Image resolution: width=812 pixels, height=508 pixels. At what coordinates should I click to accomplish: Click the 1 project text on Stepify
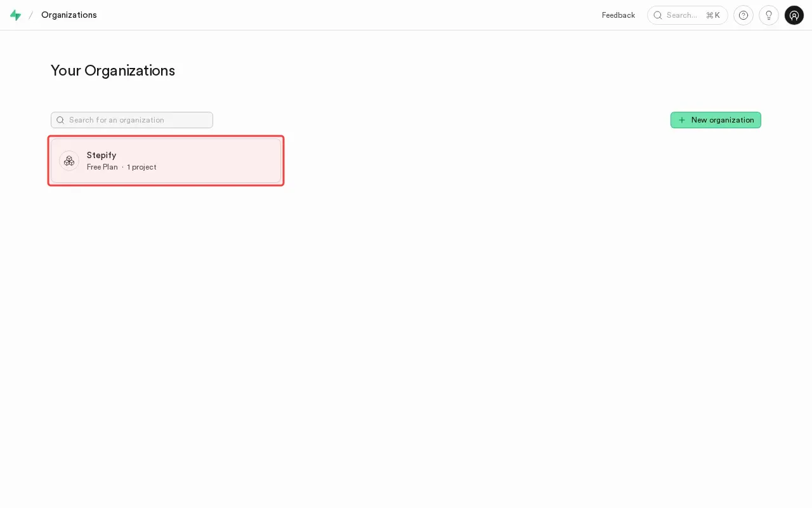(141, 167)
